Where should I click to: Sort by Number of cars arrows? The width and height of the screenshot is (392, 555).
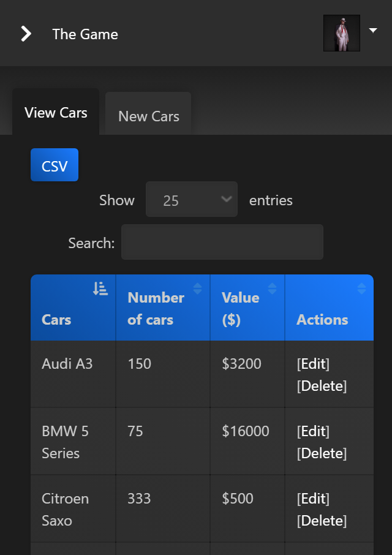[197, 289]
